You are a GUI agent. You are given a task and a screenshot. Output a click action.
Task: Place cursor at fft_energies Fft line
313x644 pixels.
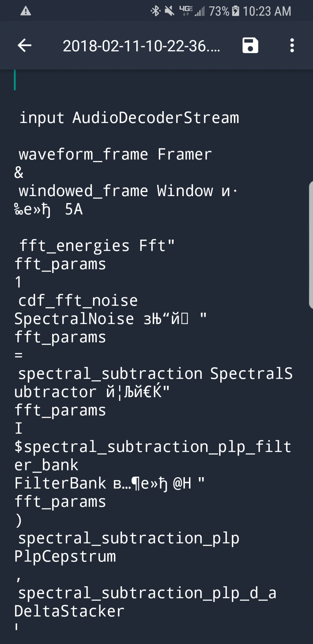pos(97,246)
